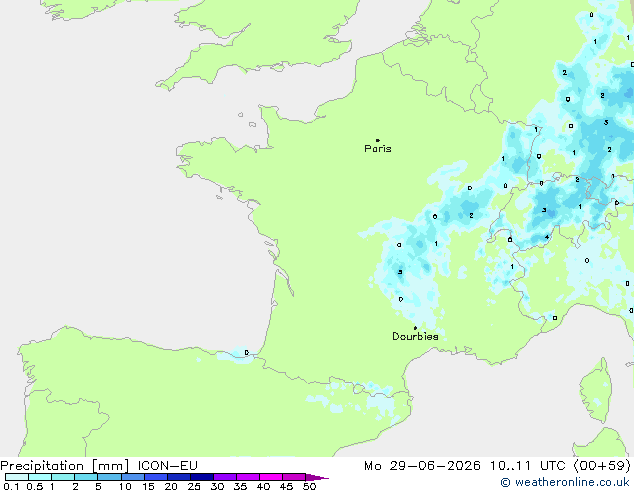Pick the 0.5 to 1 mm legend swatch
Screen dimensions: 634x490
coord(40,477)
